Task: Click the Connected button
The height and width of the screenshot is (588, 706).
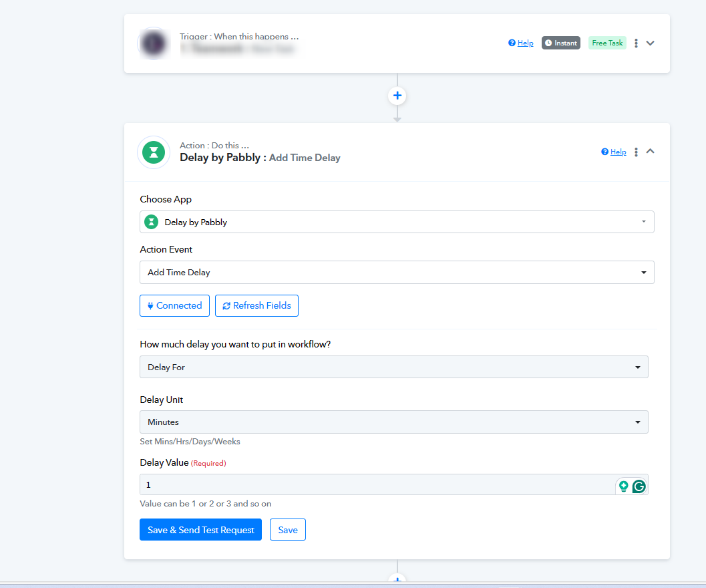Action: coord(175,305)
